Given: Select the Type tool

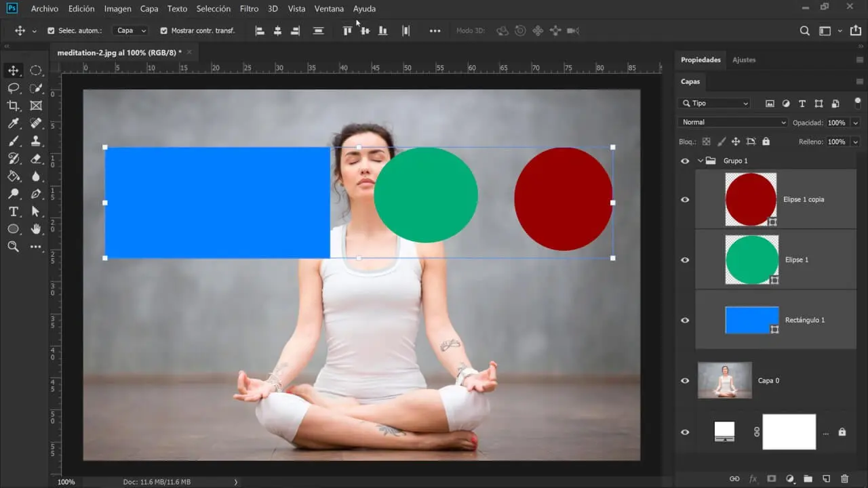Looking at the screenshot, I should point(13,211).
